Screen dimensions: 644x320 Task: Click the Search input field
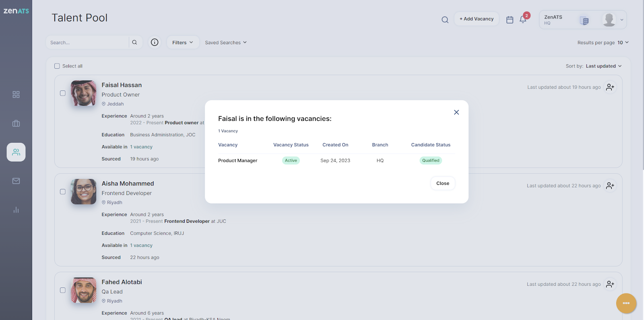(x=87, y=42)
